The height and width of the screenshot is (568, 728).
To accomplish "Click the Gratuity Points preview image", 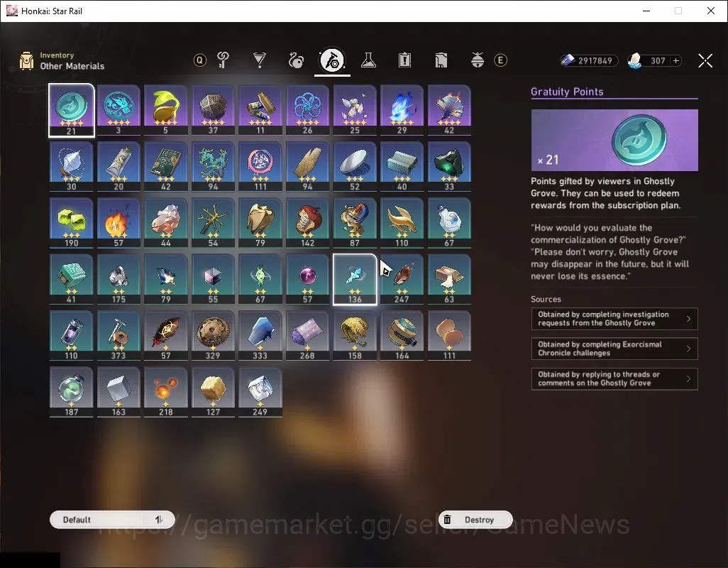I will [x=614, y=141].
